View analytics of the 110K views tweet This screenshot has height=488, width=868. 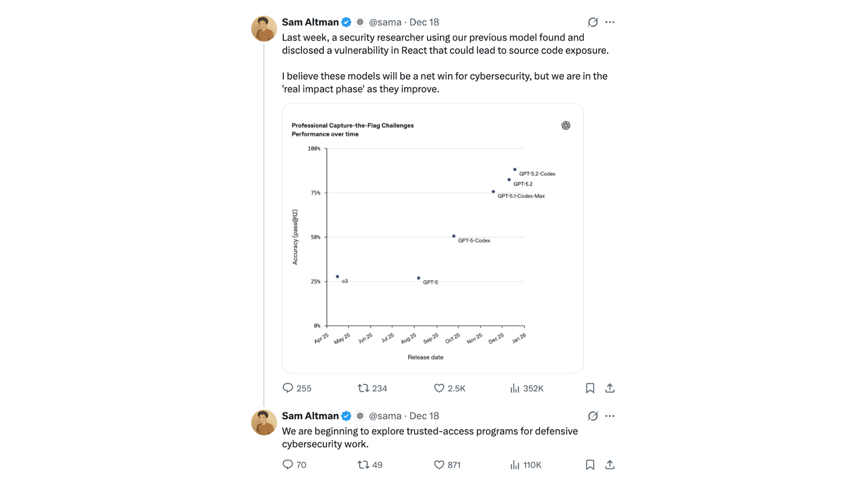515,465
